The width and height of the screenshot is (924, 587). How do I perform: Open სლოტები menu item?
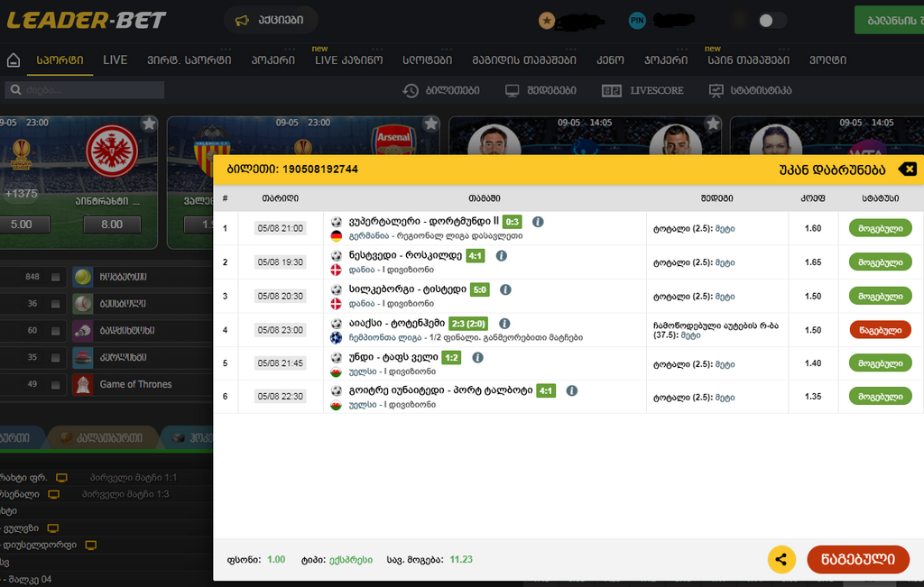[427, 60]
